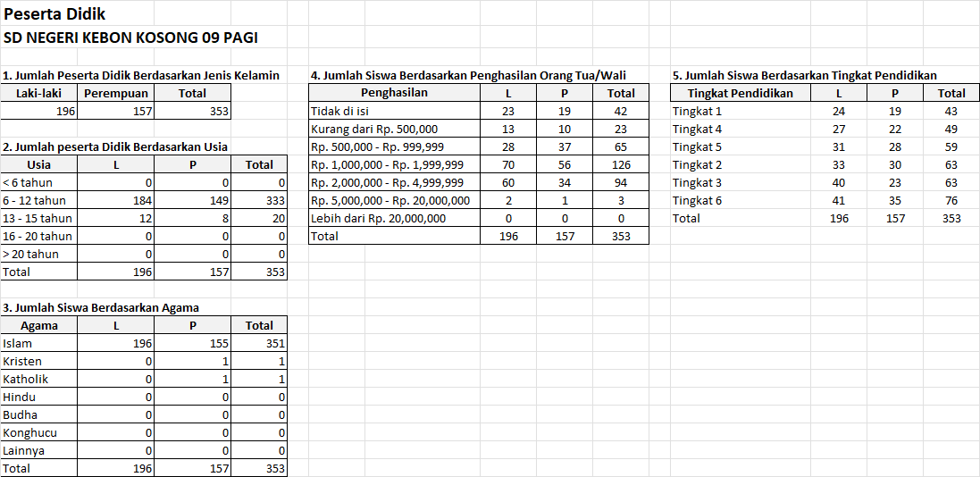Click total 42 in the Tidak di isi row

click(621, 112)
